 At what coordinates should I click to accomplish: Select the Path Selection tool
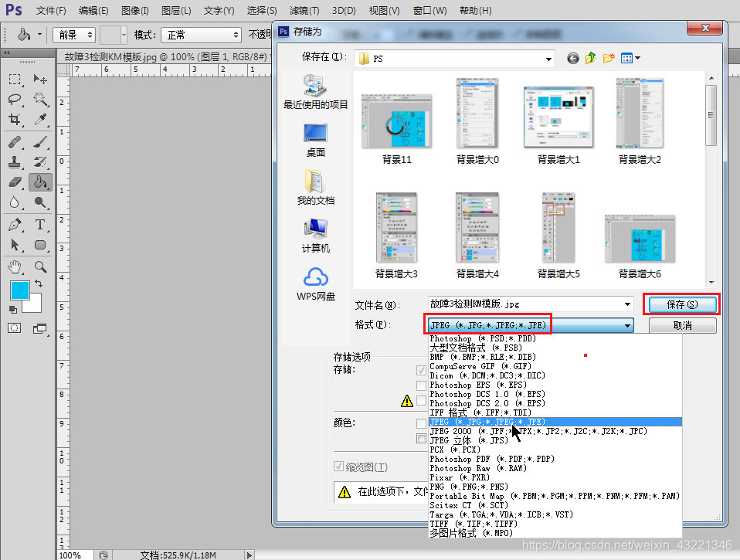click(15, 245)
